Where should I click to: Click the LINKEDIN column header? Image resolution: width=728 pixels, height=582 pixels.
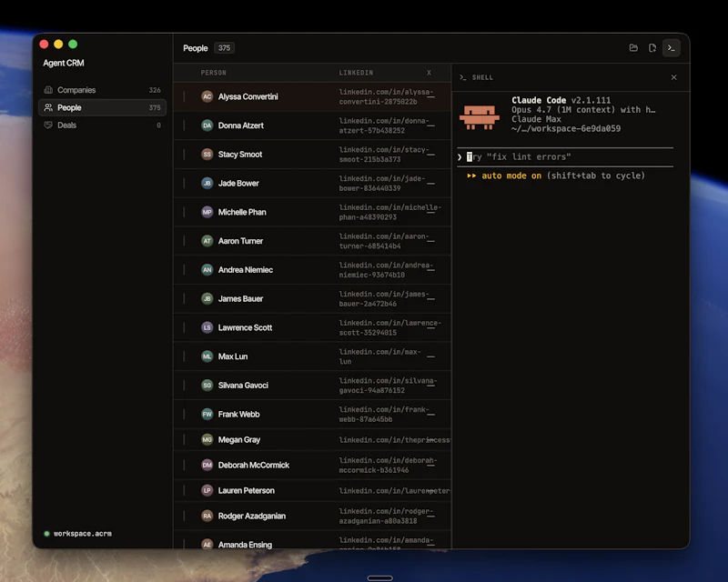(356, 73)
